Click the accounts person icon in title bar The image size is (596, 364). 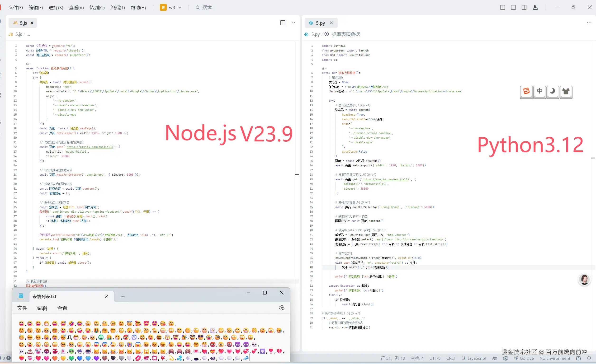pyautogui.click(x=535, y=8)
